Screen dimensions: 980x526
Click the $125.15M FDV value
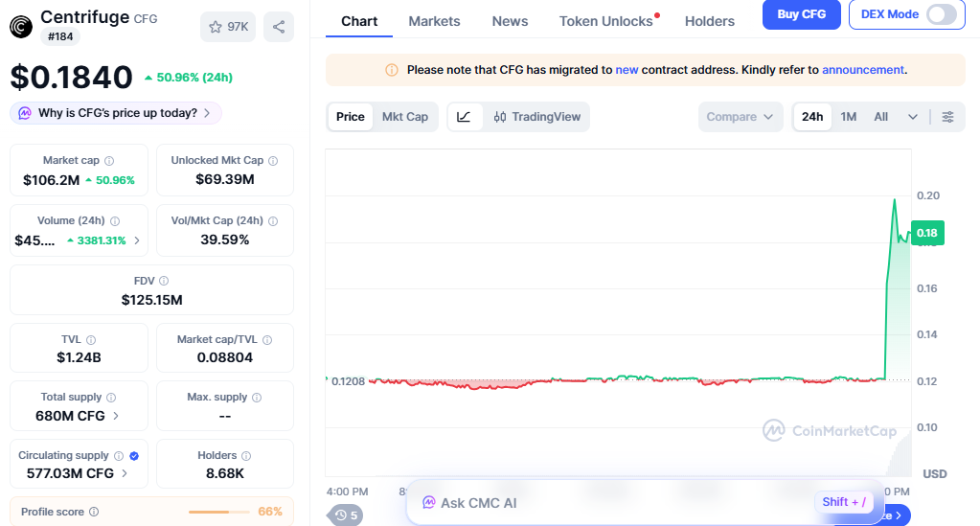pyautogui.click(x=152, y=300)
